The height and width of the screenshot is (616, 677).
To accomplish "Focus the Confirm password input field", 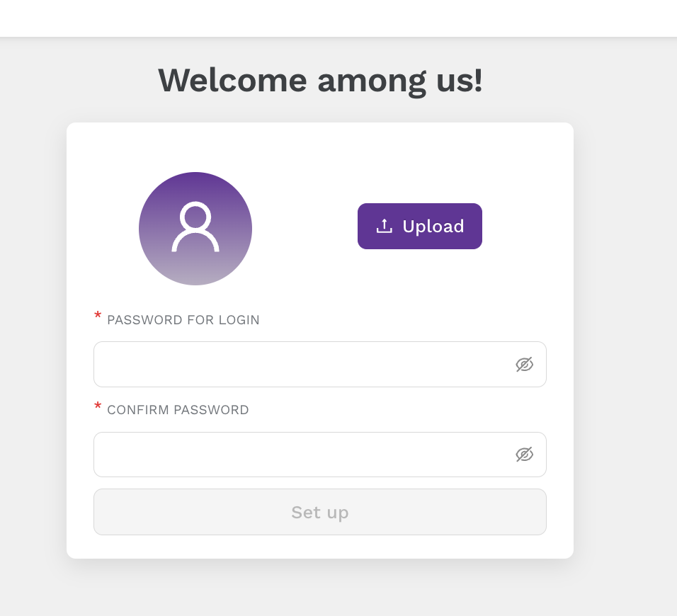I will point(320,454).
